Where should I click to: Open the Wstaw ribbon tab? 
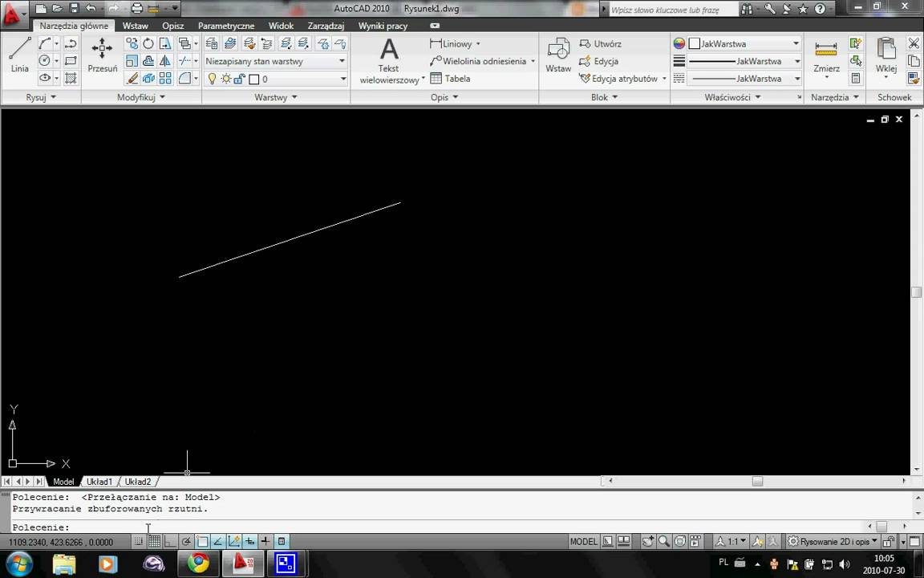point(135,26)
